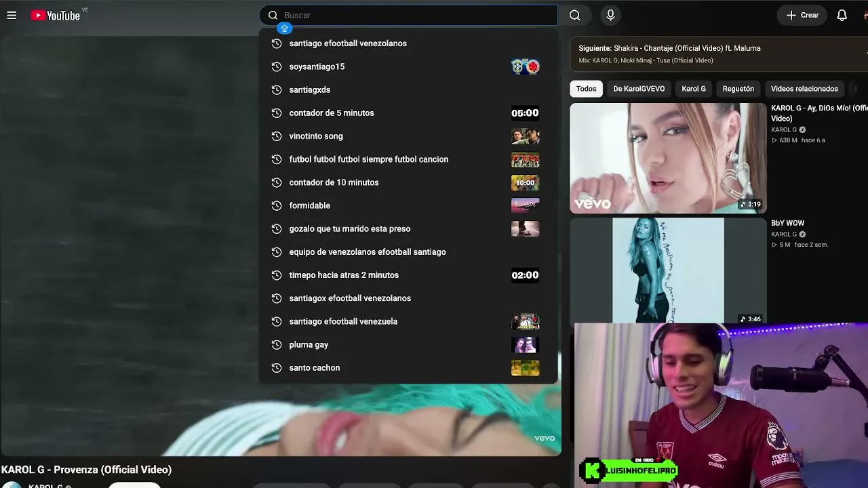Click the thumbnail next to "santiago efootball venezuela"
Image resolution: width=868 pixels, height=488 pixels.
525,321
